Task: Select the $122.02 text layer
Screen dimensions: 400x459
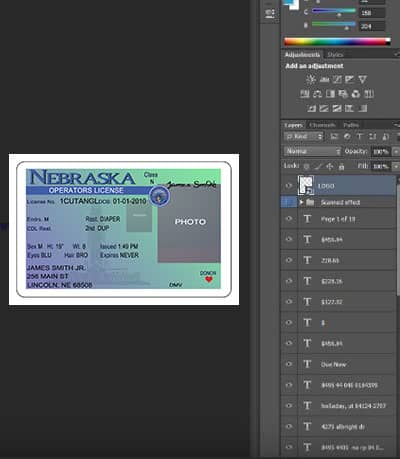Action: pos(347,302)
